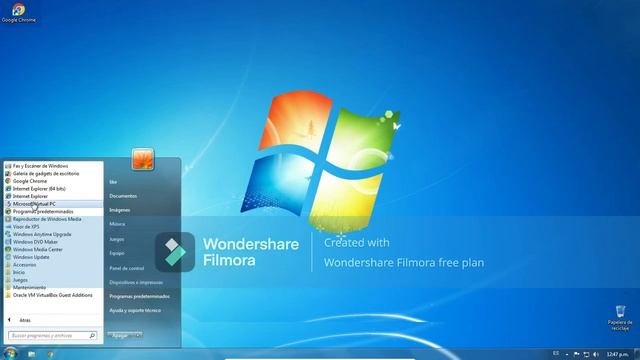This screenshot has width=640, height=360.
Task: Open the user folder link 'like'
Action: pyautogui.click(x=113, y=182)
